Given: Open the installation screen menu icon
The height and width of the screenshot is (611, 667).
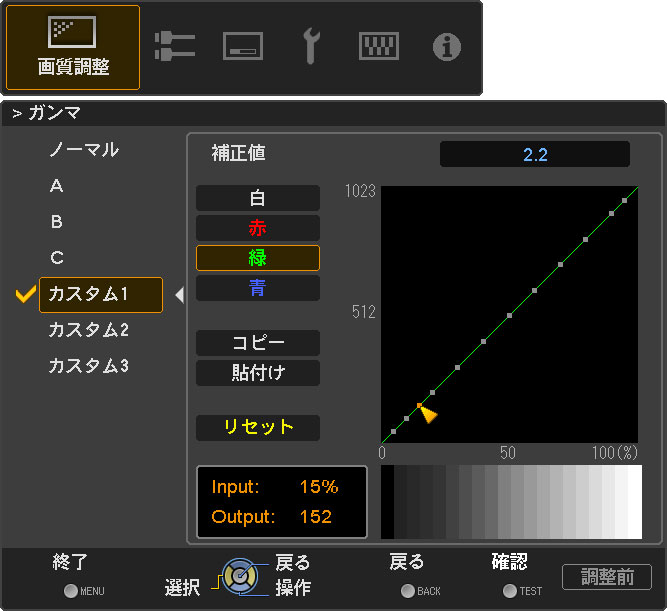Looking at the screenshot, I should pos(244,46).
